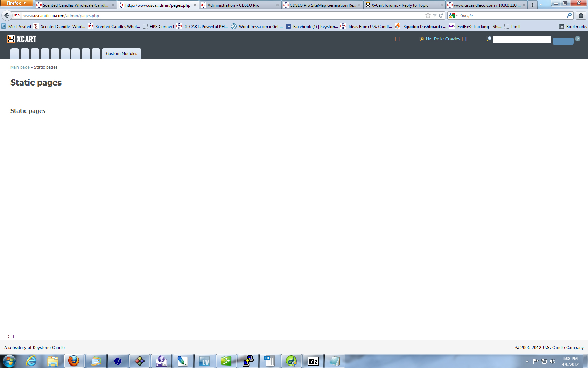
Task: Click the help question mark icon
Action: pos(577,39)
